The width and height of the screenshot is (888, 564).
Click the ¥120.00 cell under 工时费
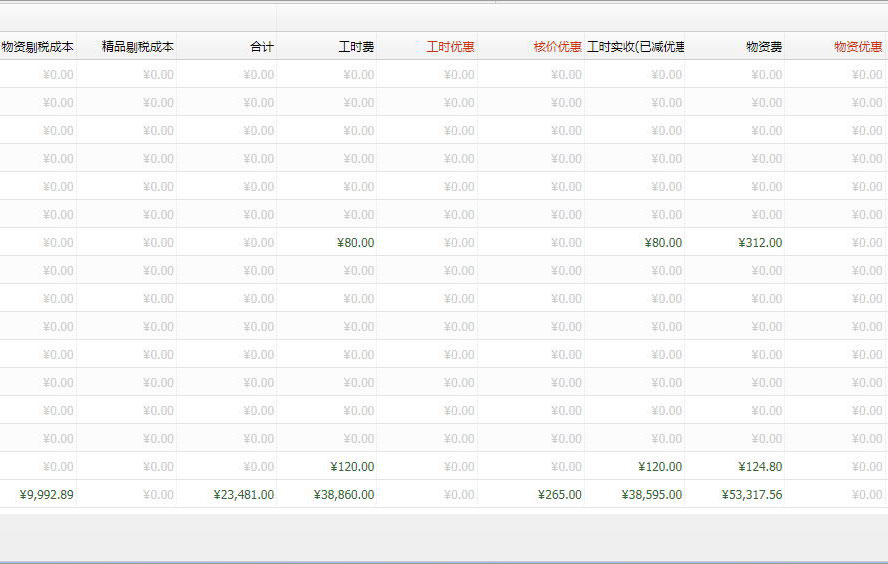[x=352, y=466]
